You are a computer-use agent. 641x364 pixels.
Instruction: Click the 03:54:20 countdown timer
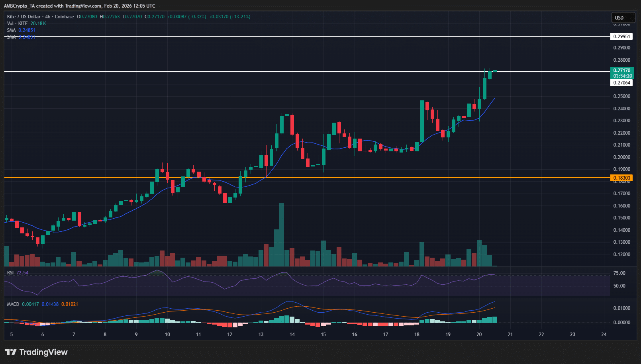pyautogui.click(x=622, y=75)
